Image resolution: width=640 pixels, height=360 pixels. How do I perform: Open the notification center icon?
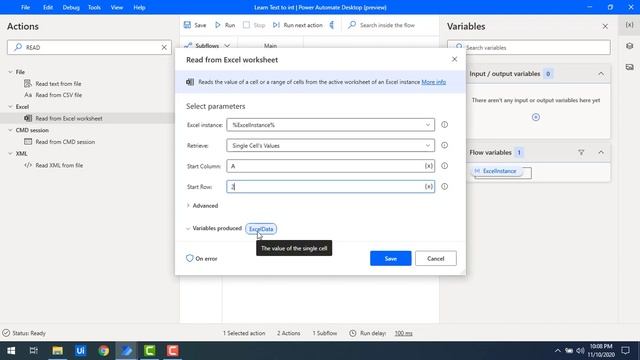point(625,351)
